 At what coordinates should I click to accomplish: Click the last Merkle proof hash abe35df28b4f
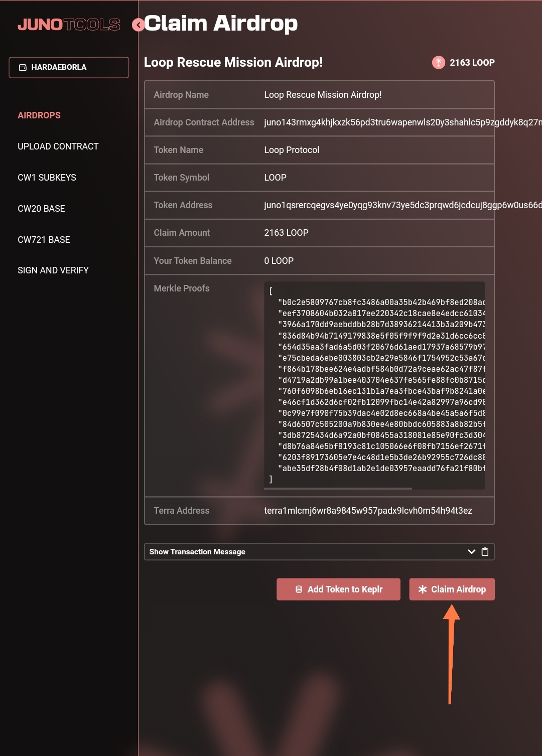381,468
